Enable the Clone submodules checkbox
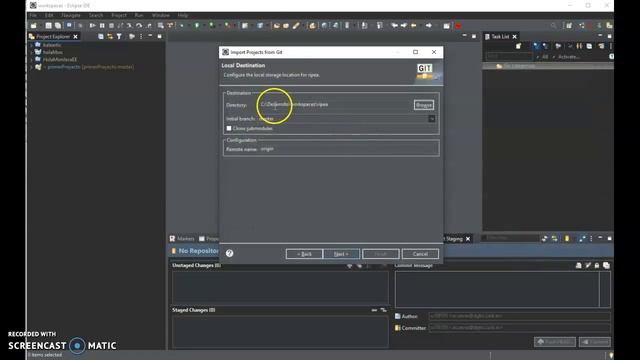 pos(229,128)
